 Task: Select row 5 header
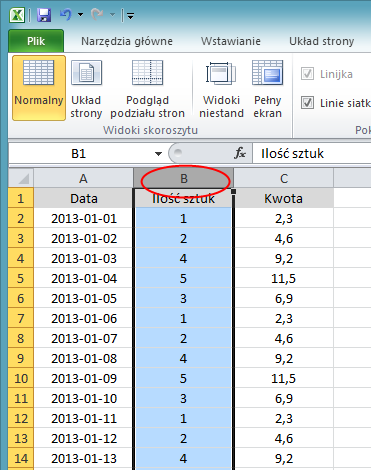click(21, 278)
